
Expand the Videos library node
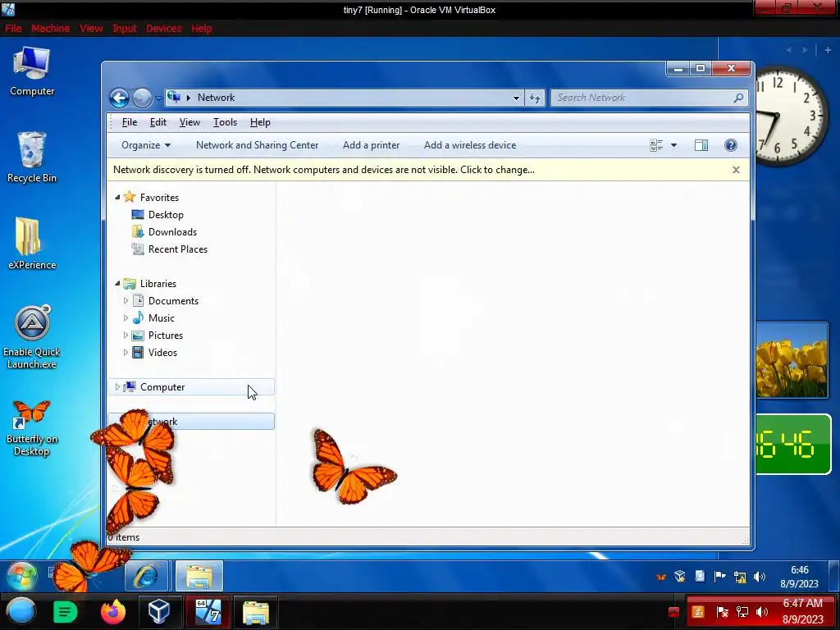[x=126, y=353]
